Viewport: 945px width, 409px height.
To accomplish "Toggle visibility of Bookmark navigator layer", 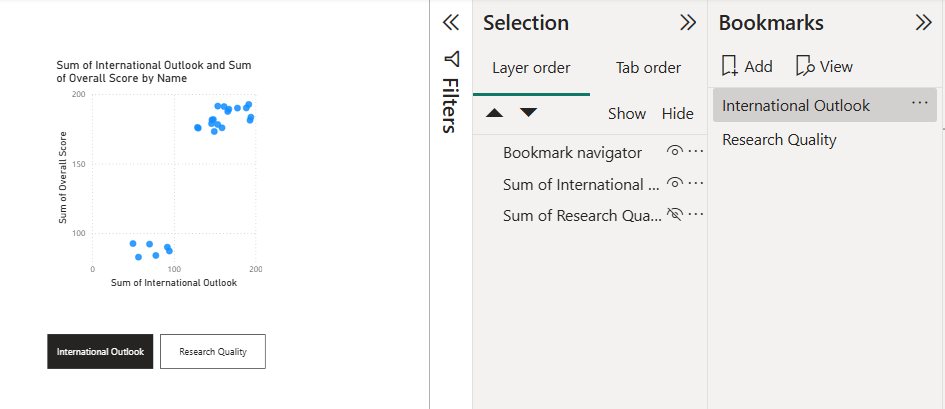I will tap(674, 151).
